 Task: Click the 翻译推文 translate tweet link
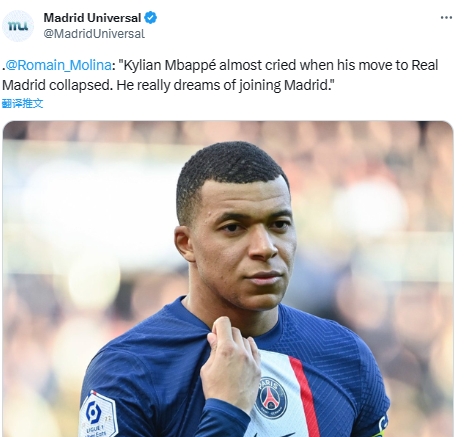coord(22,103)
